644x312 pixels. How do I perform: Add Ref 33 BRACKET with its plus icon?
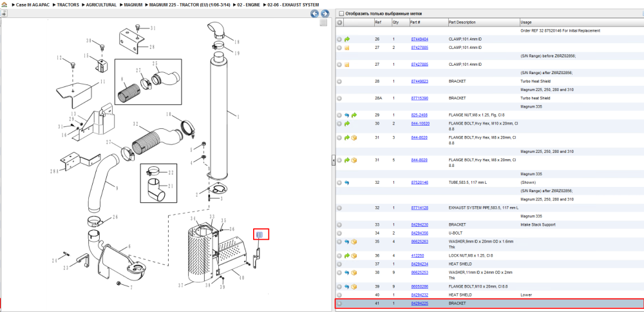click(339, 225)
